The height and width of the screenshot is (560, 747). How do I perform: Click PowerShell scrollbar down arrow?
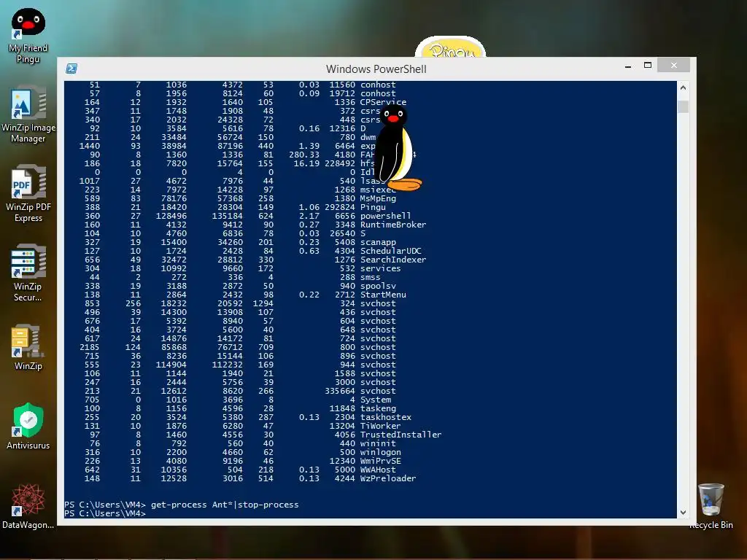[x=683, y=513]
